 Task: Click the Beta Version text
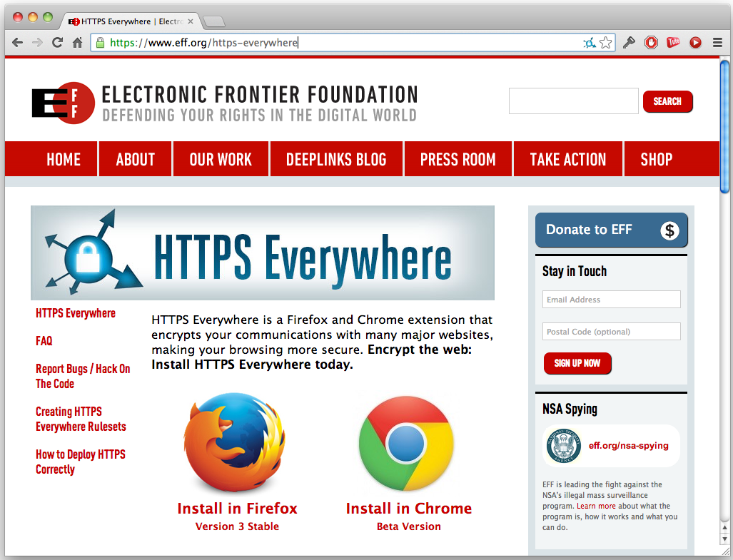(x=408, y=526)
